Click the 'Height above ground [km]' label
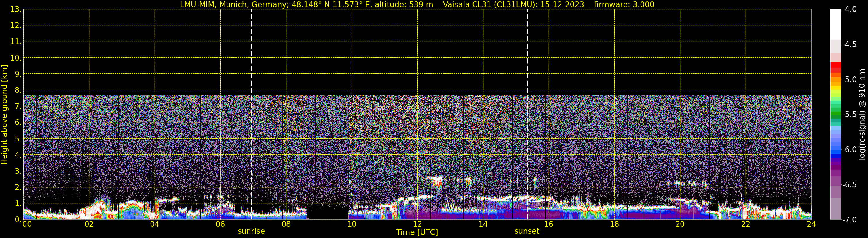868x238 pixels. [x=4, y=115]
